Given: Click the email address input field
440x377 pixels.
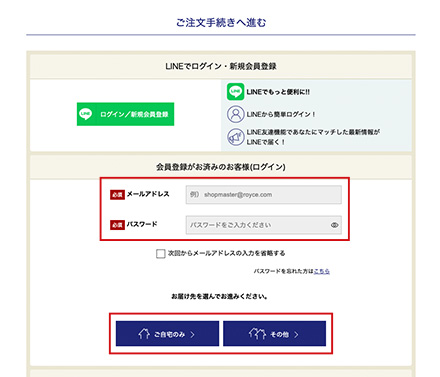Looking at the screenshot, I should click(264, 195).
